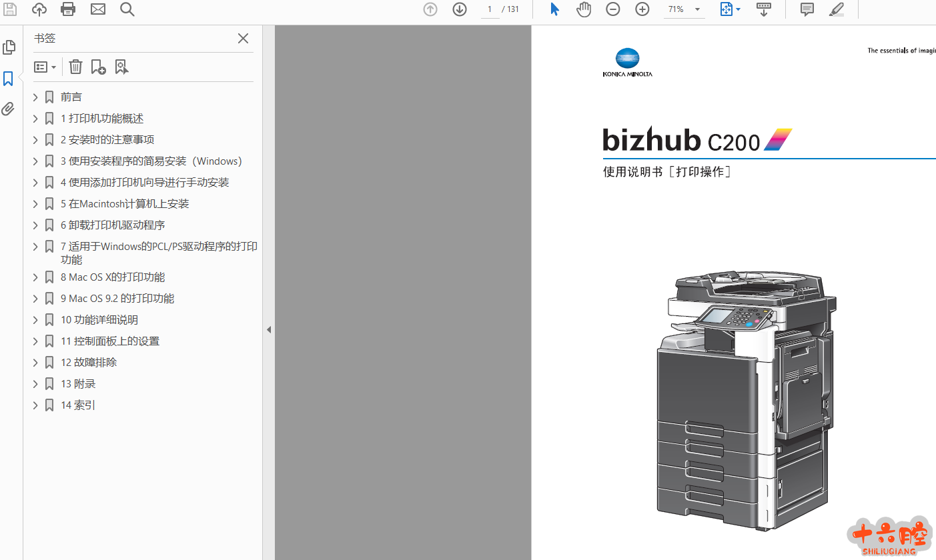Open the bookmark options menu dropdown
Screen dimensions: 936x560
(x=45, y=67)
